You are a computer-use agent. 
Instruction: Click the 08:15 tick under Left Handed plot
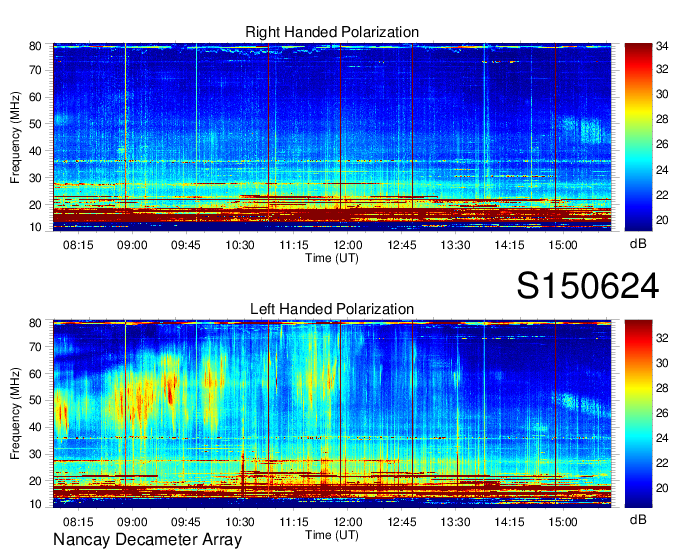coord(78,522)
